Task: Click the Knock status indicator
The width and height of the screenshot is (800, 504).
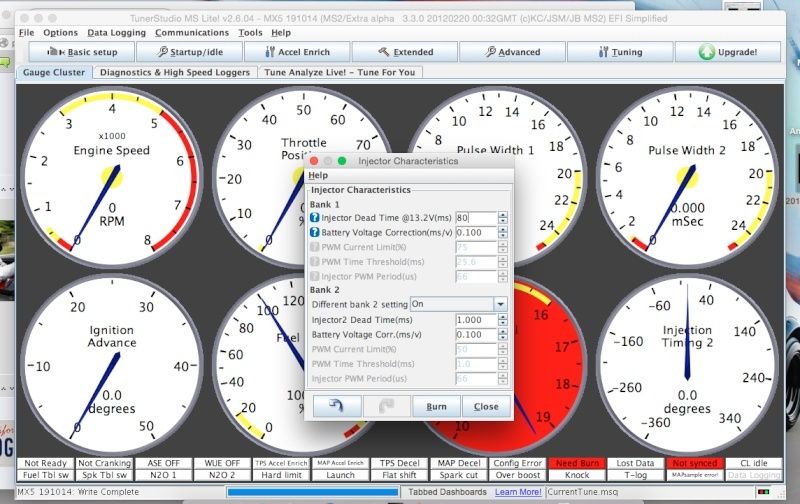Action: tap(577, 475)
